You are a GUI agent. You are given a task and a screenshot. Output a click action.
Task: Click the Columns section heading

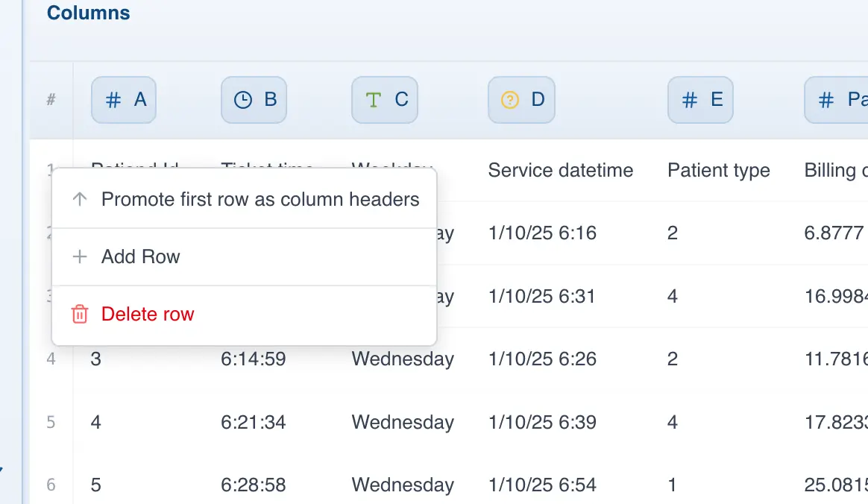coord(88,13)
